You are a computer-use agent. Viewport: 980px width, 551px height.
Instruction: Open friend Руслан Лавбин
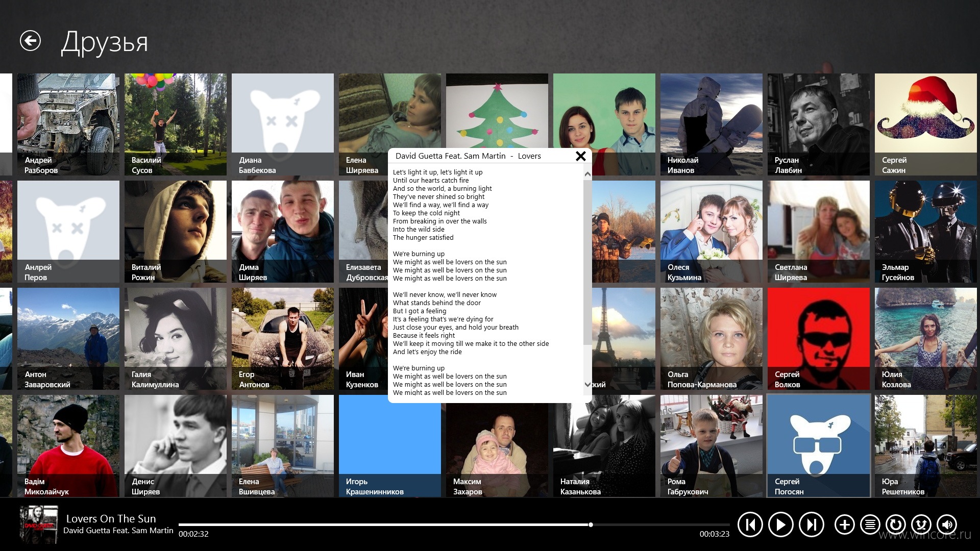(819, 124)
